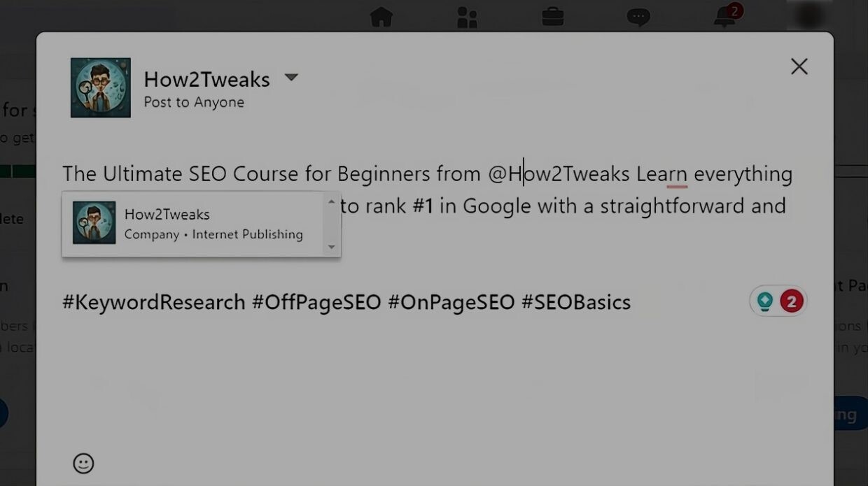Click the underlined word "Learn" in post
Image resolution: width=868 pixels, height=486 pixels.
(661, 173)
